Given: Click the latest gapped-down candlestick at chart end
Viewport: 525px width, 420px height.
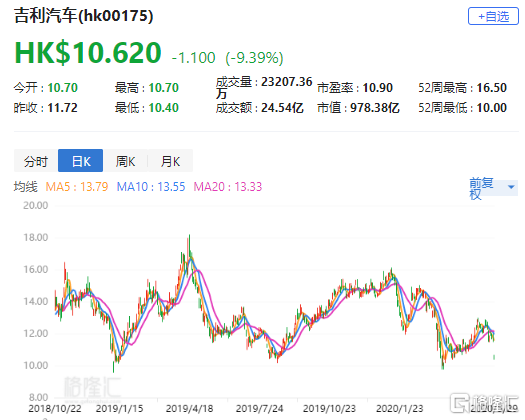Looking at the screenshot, I should 494,357.
